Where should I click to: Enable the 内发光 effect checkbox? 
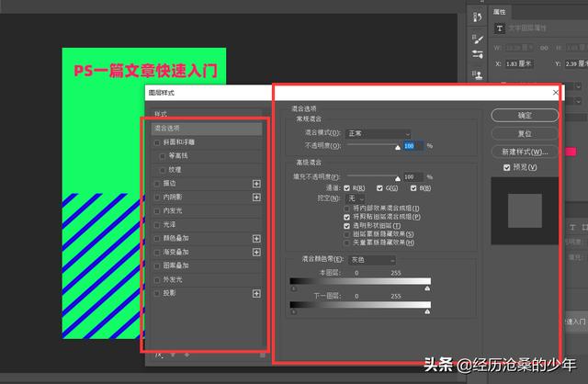click(x=157, y=211)
